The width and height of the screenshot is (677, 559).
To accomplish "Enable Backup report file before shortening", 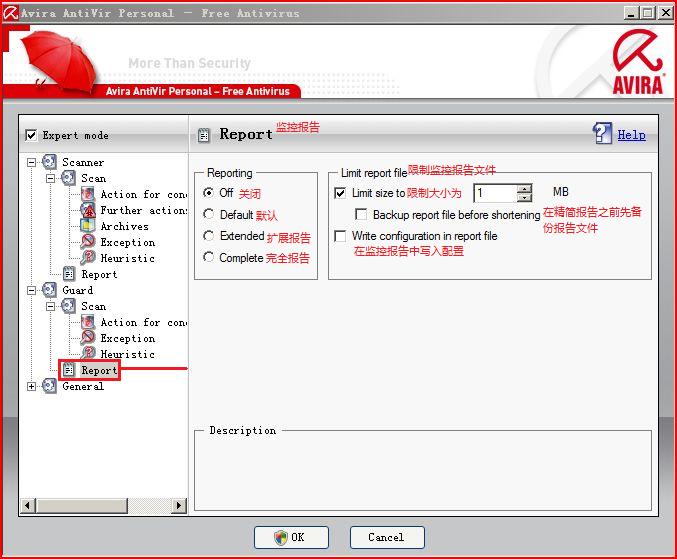I will [361, 215].
